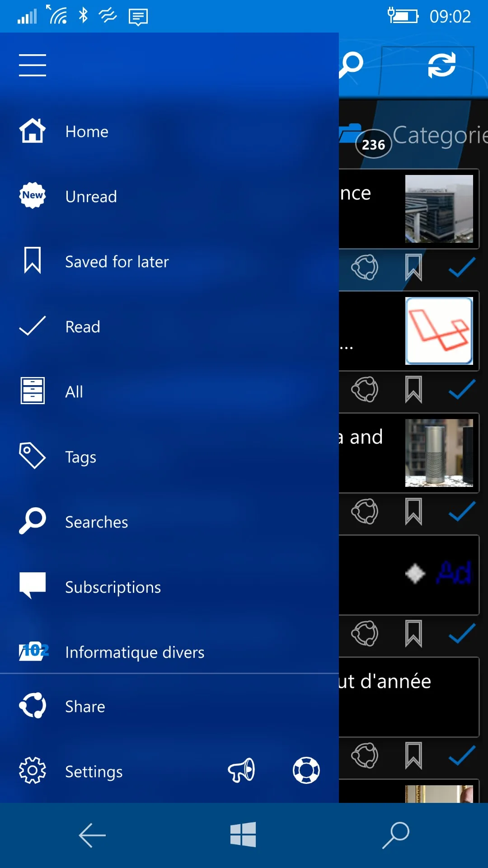Open saved Searches
The image size is (488, 868).
pos(169,522)
